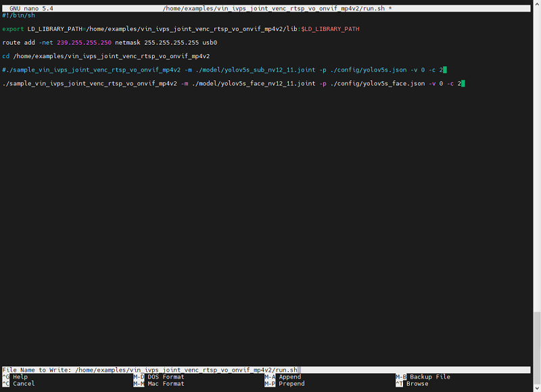541x392 pixels.
Task: Click the GNU nano 5.4 version label
Action: 31,8
